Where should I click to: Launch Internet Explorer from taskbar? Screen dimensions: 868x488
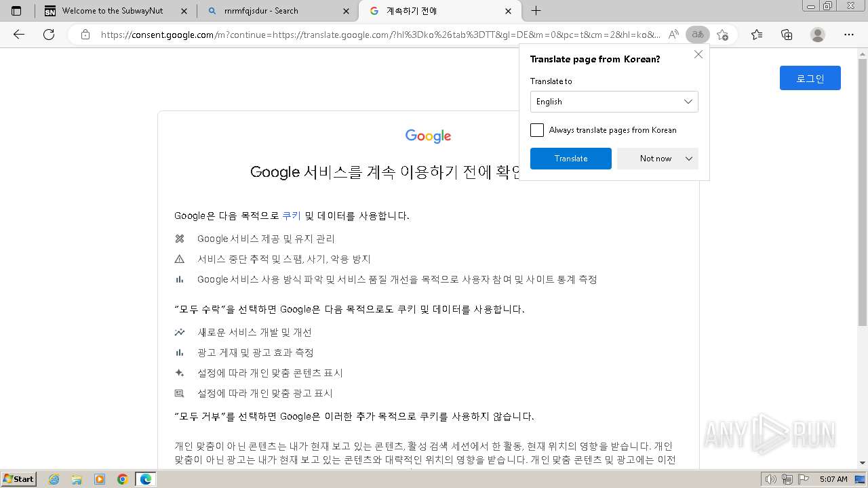(54, 479)
